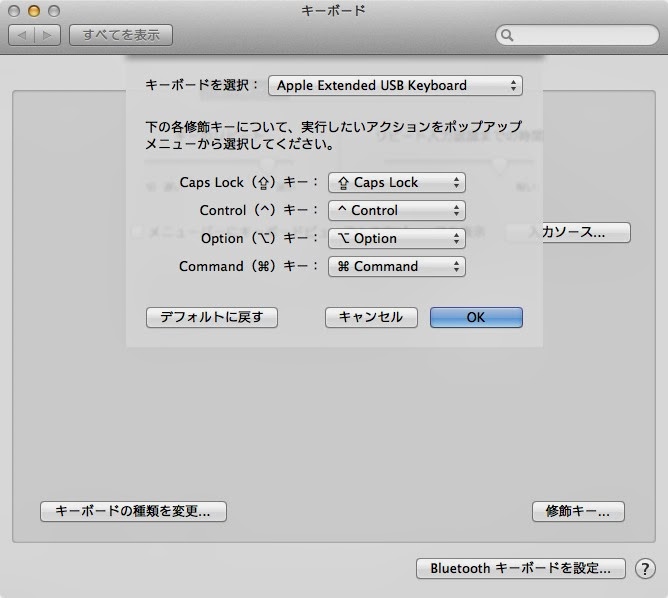
Task: Open the Command key action popup
Action: coord(397,267)
